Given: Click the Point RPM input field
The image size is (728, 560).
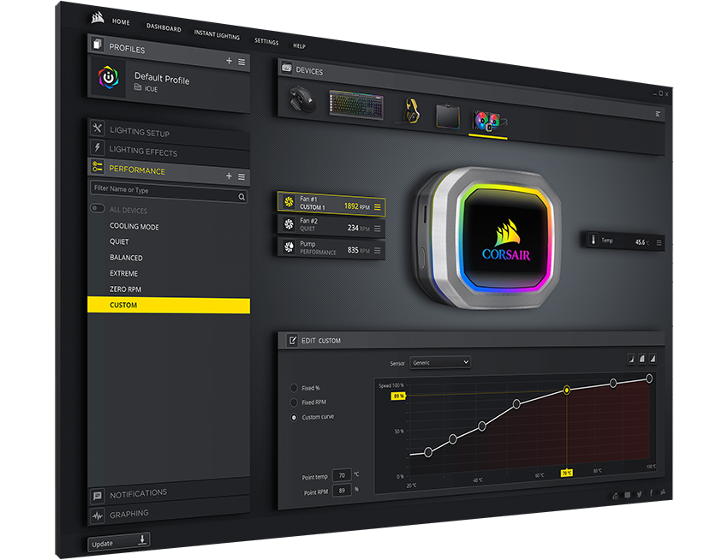Looking at the screenshot, I should pos(343,491).
